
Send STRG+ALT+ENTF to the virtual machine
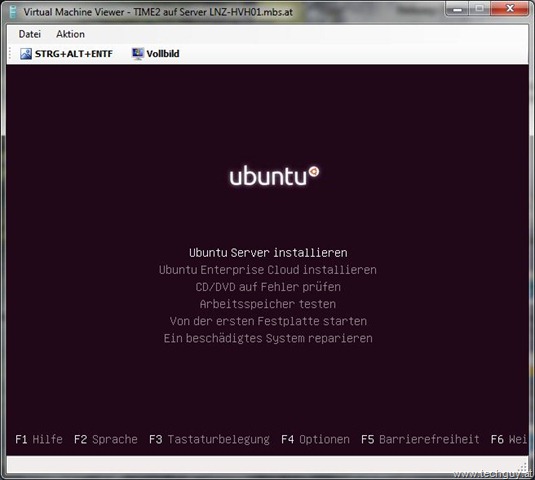pos(66,54)
